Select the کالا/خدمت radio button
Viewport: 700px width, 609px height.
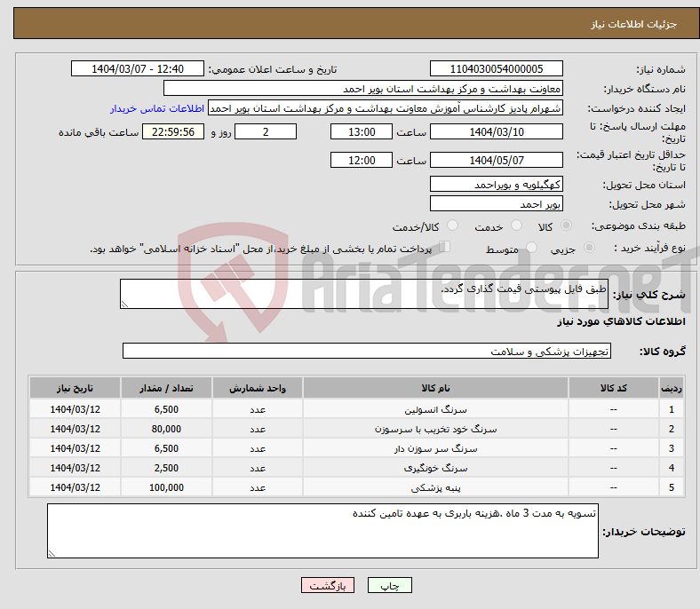click(x=453, y=225)
